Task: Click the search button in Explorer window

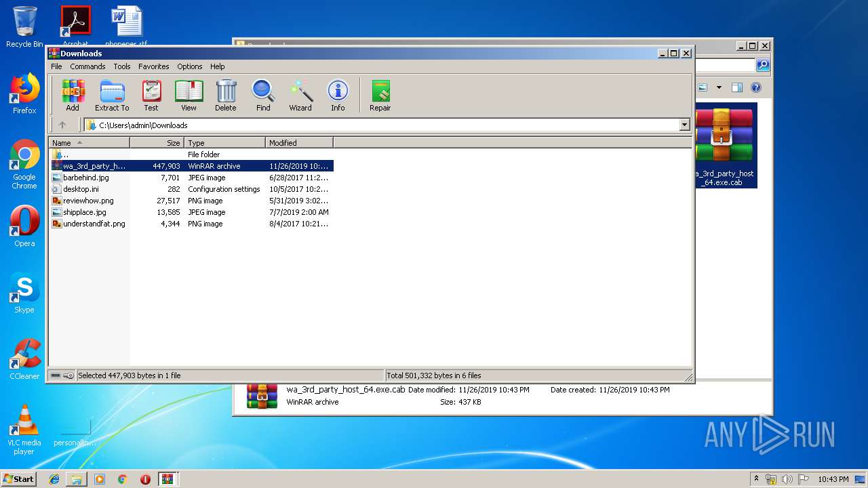Action: click(x=763, y=65)
